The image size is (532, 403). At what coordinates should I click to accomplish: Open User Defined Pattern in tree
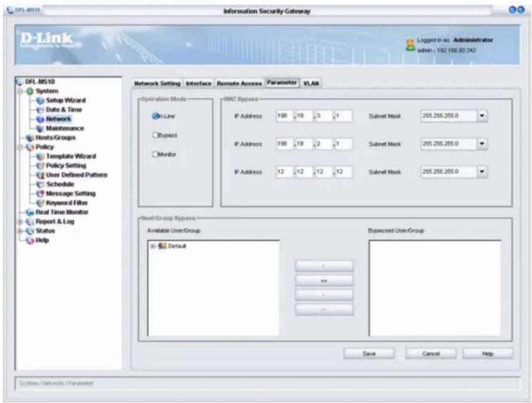point(77,175)
